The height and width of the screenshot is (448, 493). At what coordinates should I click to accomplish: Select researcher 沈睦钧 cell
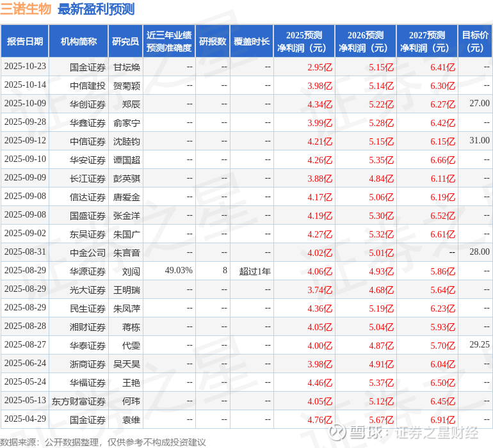coord(127,141)
